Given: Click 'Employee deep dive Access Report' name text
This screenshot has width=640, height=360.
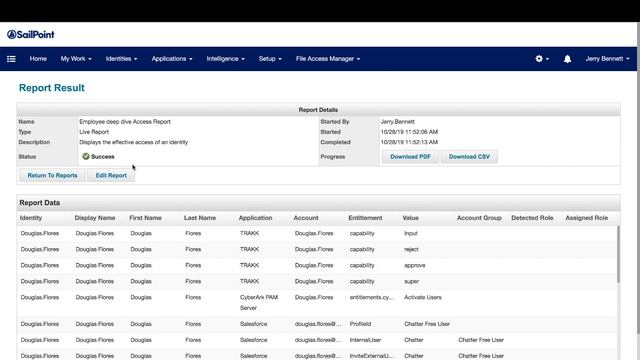Looking at the screenshot, I should (125, 122).
